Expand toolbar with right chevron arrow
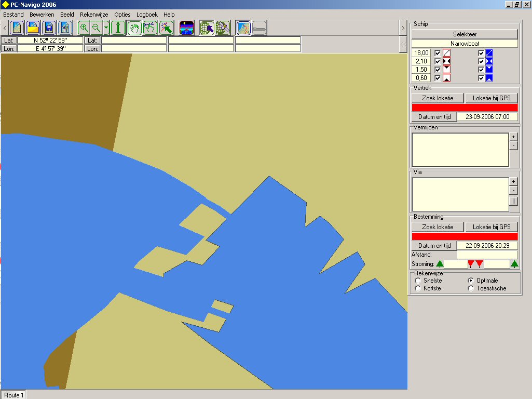 pos(403,28)
